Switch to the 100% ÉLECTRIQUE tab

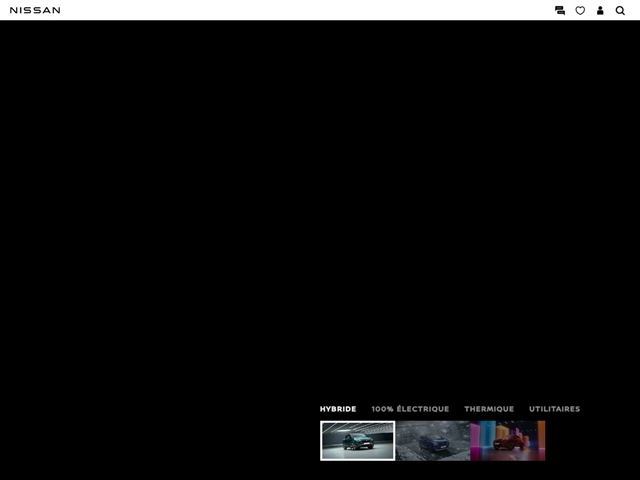tap(410, 409)
